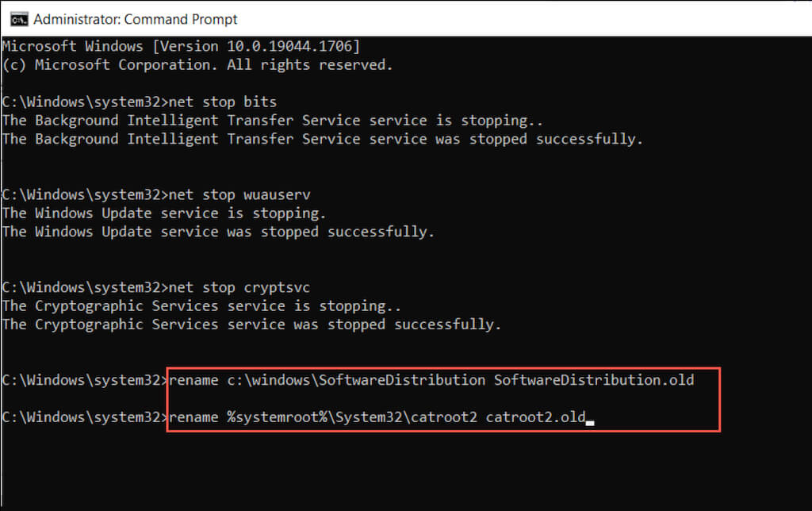The width and height of the screenshot is (812, 511).
Task: Click the Cryptographic Services stopped successfully line
Action: click(252, 325)
